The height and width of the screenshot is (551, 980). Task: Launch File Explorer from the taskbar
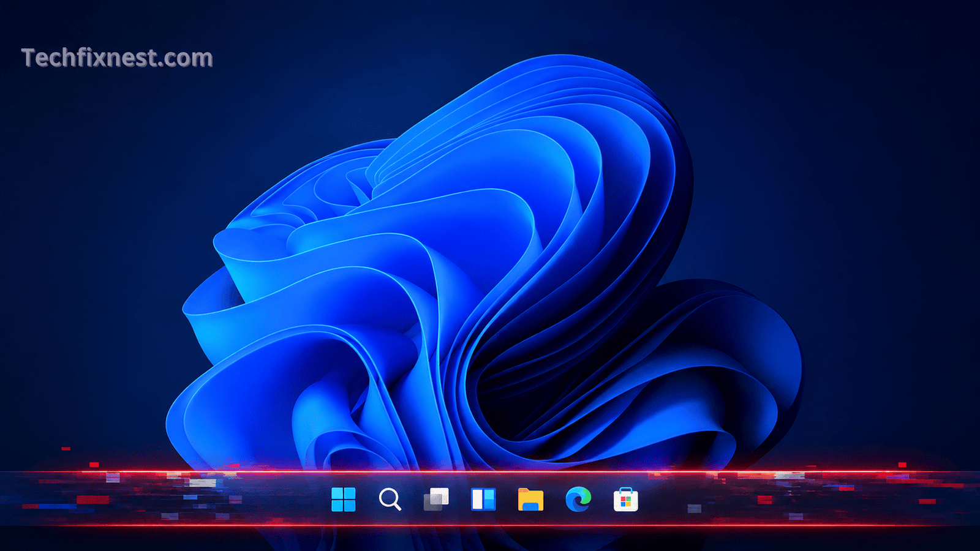click(530, 500)
